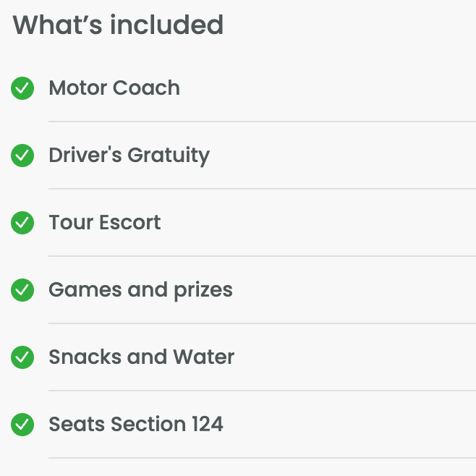Select the Snacks and Water label
The image size is (476, 476).
(x=141, y=357)
